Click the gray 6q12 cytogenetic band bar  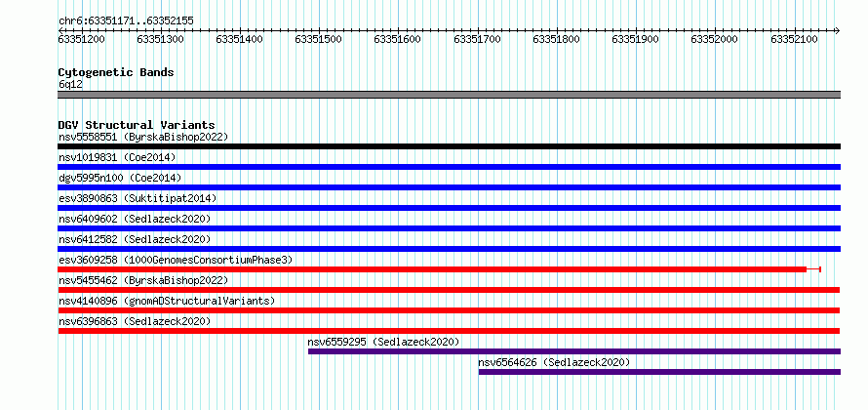pyautogui.click(x=449, y=95)
